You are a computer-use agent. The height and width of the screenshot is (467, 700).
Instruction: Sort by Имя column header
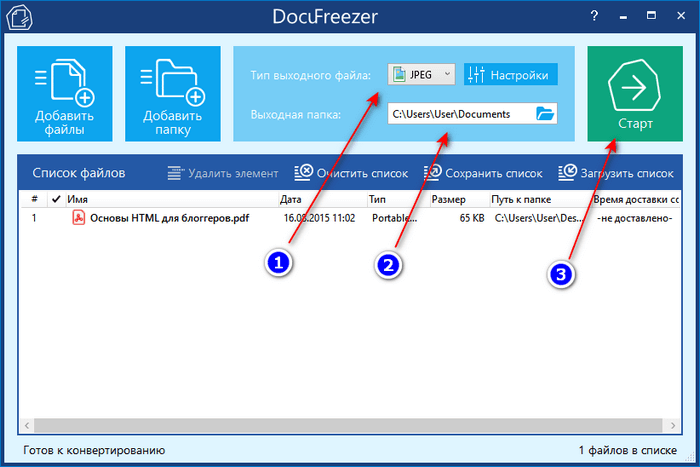171,199
